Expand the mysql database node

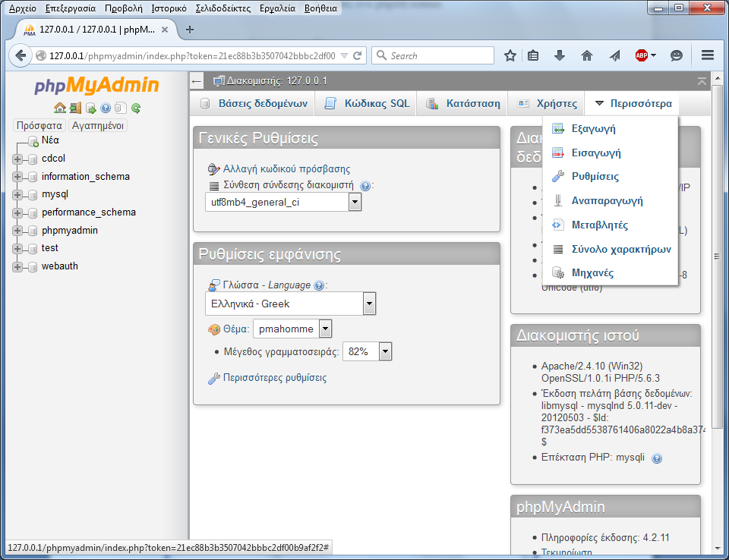(x=17, y=195)
